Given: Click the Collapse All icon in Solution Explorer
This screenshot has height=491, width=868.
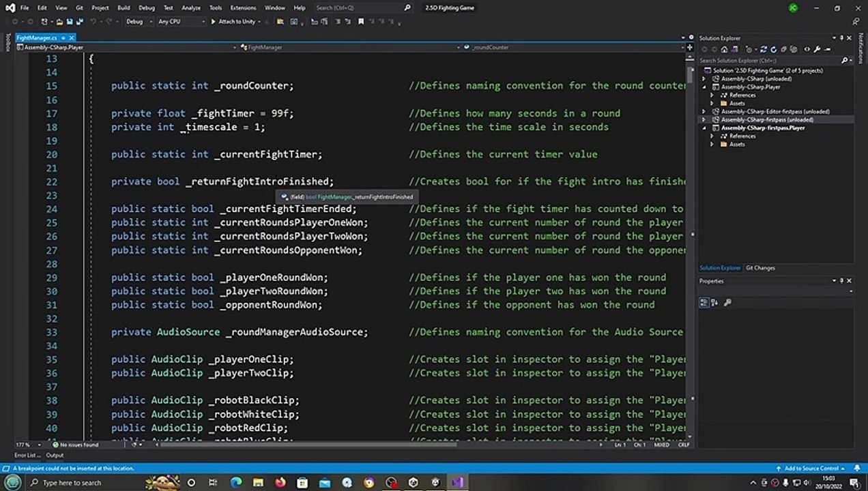Looking at the screenshot, I should tap(783, 49).
